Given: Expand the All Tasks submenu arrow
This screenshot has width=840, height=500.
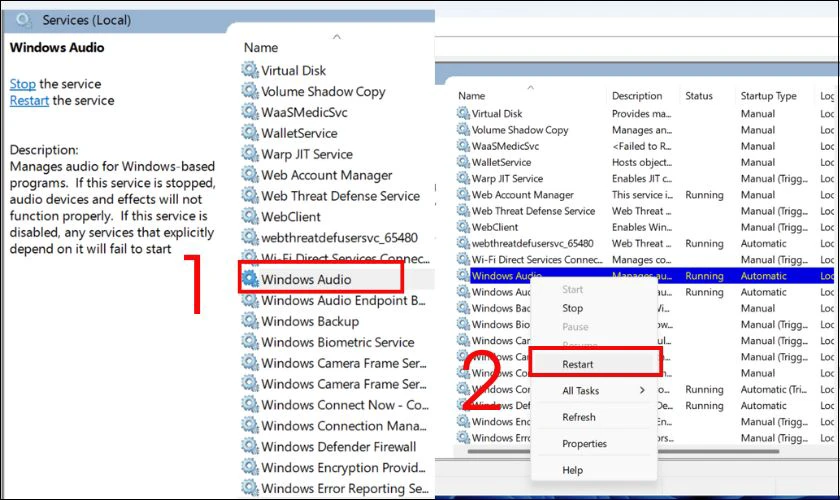Looking at the screenshot, I should pos(642,391).
